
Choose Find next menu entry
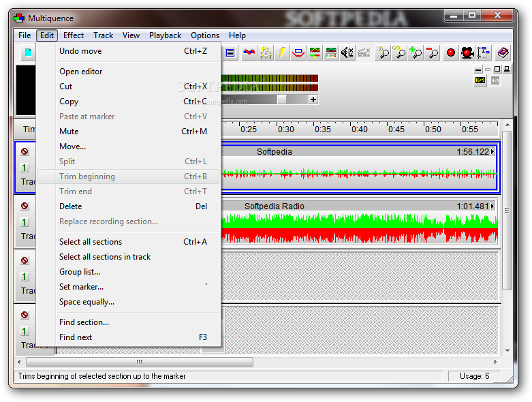(129, 337)
